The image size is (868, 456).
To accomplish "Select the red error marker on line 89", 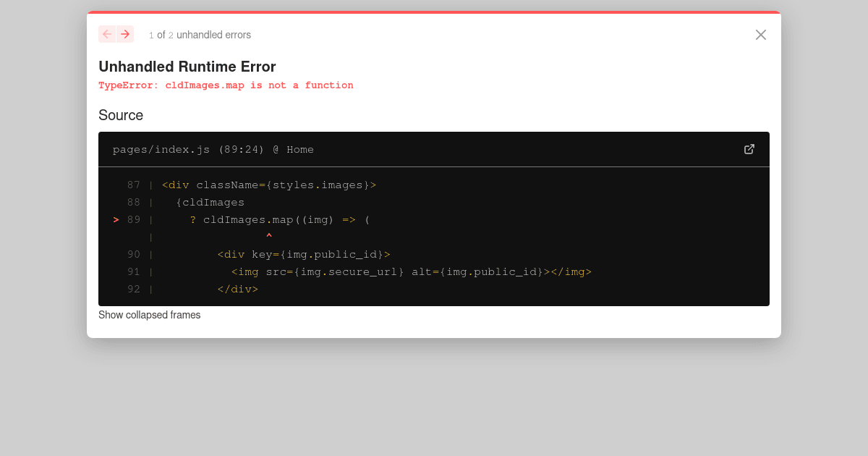I will [116, 219].
